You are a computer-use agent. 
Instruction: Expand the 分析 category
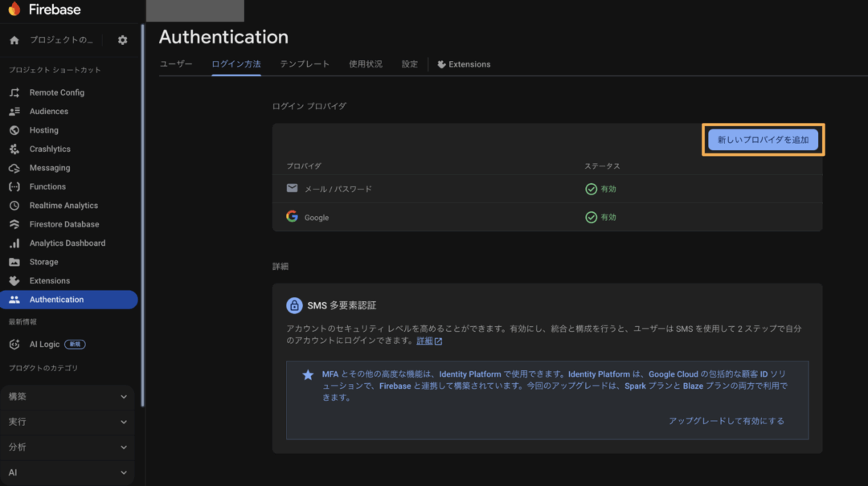68,447
